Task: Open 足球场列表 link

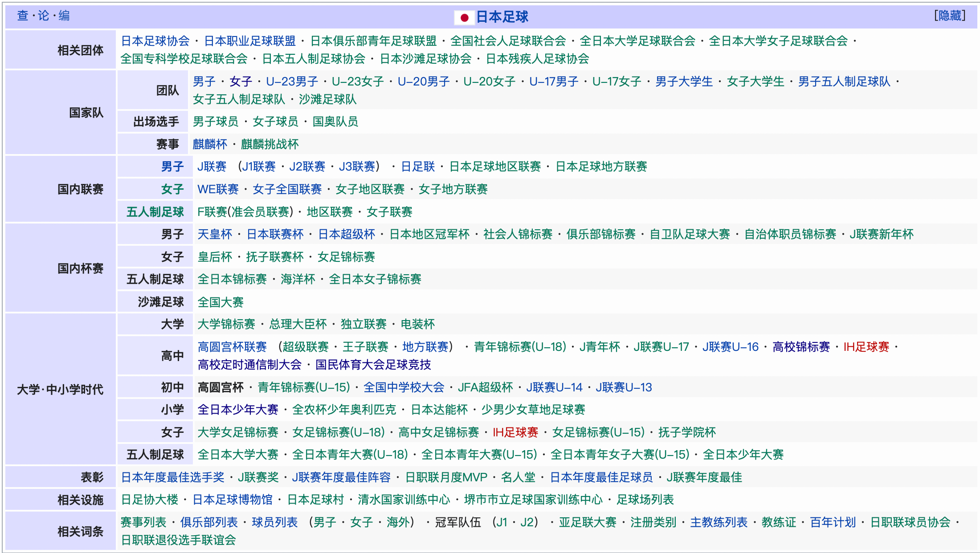Action: [x=645, y=500]
